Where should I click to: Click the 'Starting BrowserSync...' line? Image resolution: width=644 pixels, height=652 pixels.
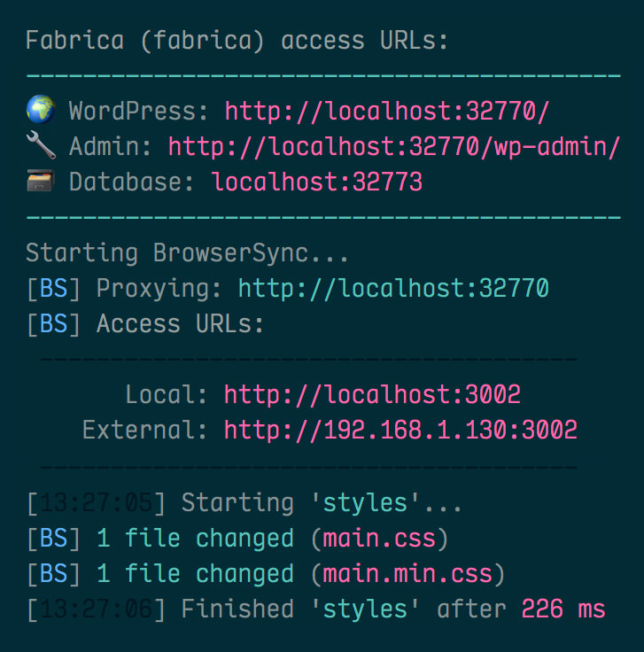click(x=188, y=253)
